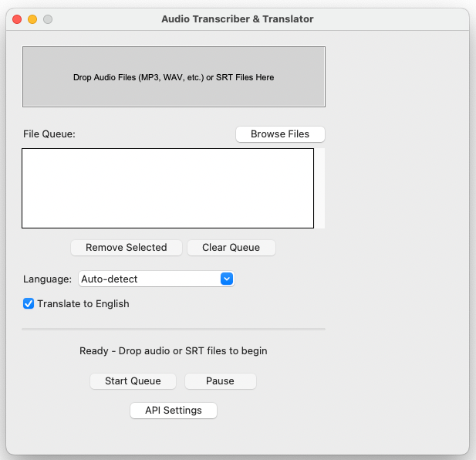476x460 pixels.
Task: Click the File Queue label
Action: point(49,134)
